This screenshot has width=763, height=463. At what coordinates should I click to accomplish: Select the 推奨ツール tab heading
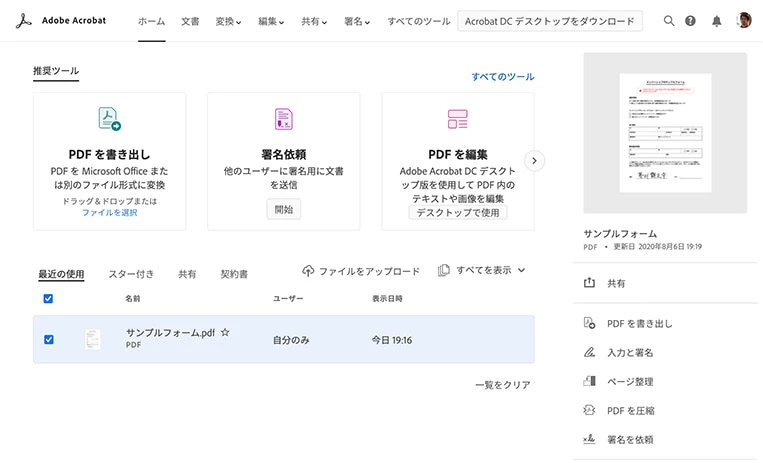coord(56,71)
